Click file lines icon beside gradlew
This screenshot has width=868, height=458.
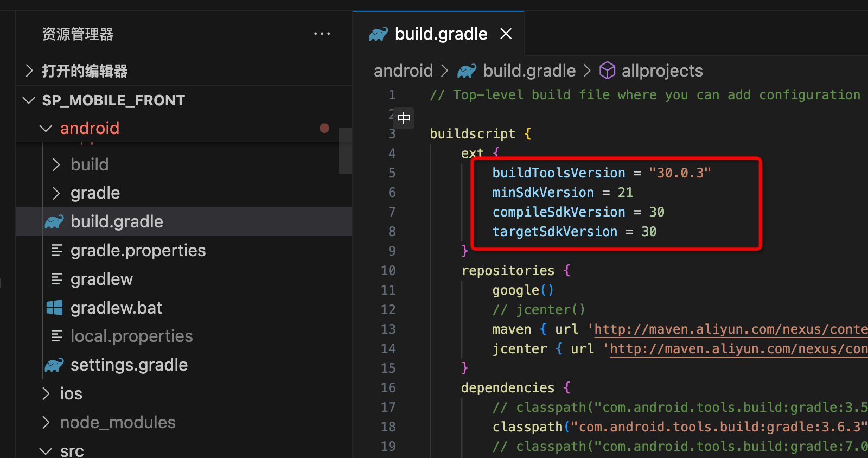point(56,279)
